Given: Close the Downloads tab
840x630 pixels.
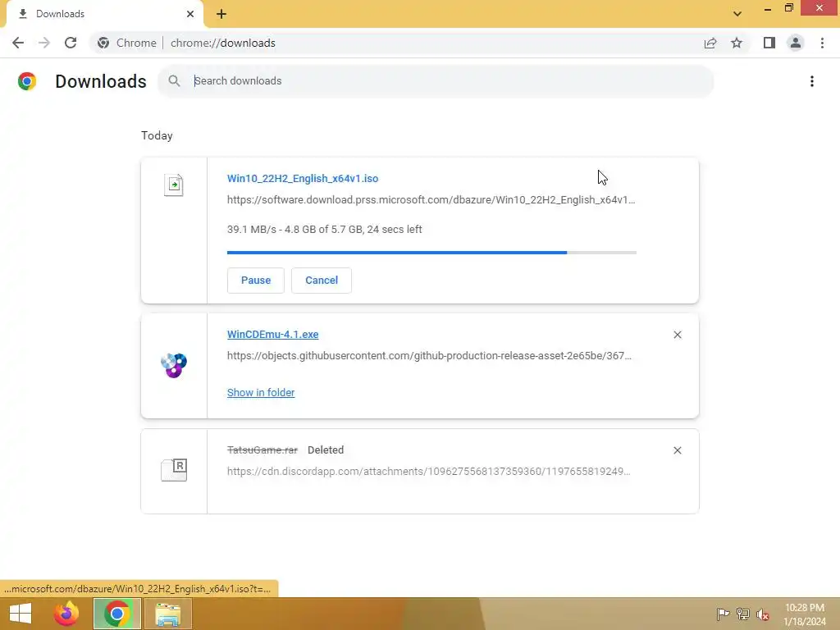Looking at the screenshot, I should (190, 14).
